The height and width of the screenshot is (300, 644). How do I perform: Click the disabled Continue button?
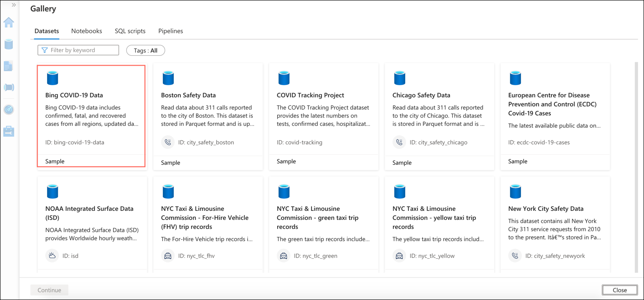[49, 290]
